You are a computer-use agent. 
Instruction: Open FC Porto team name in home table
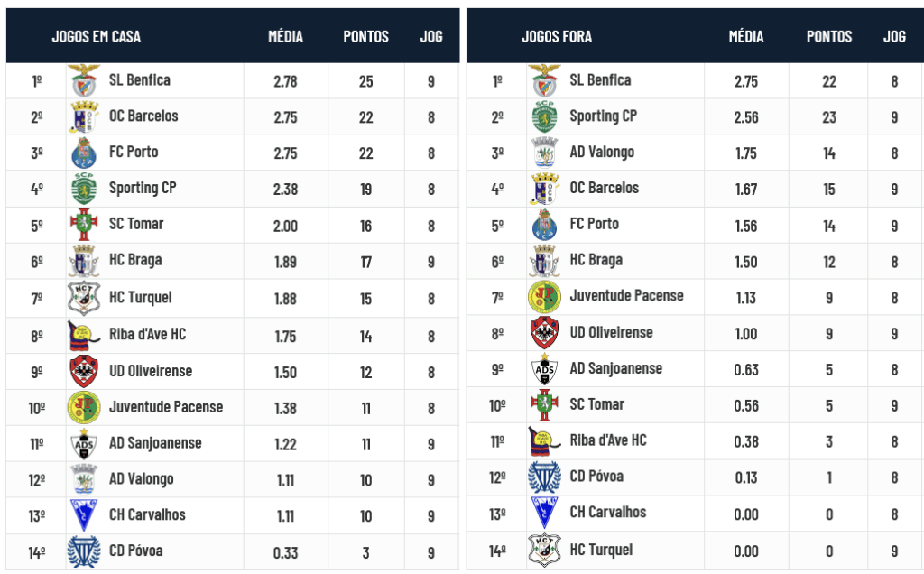[x=134, y=152]
